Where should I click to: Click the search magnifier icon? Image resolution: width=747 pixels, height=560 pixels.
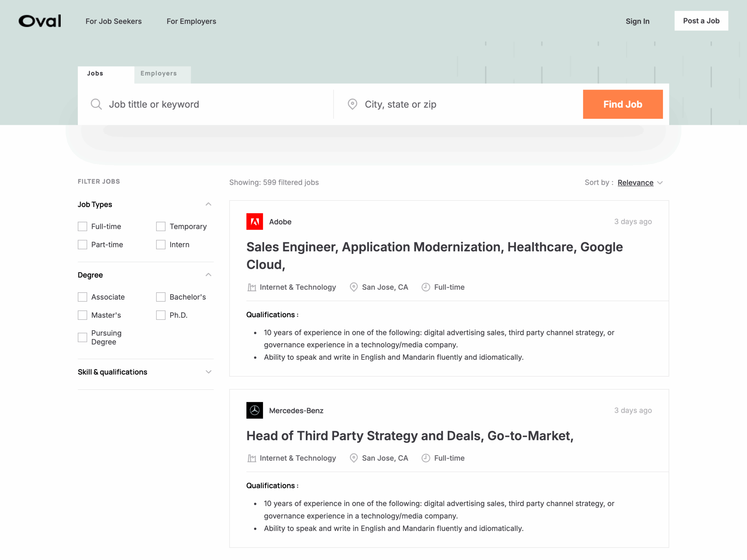[96, 104]
